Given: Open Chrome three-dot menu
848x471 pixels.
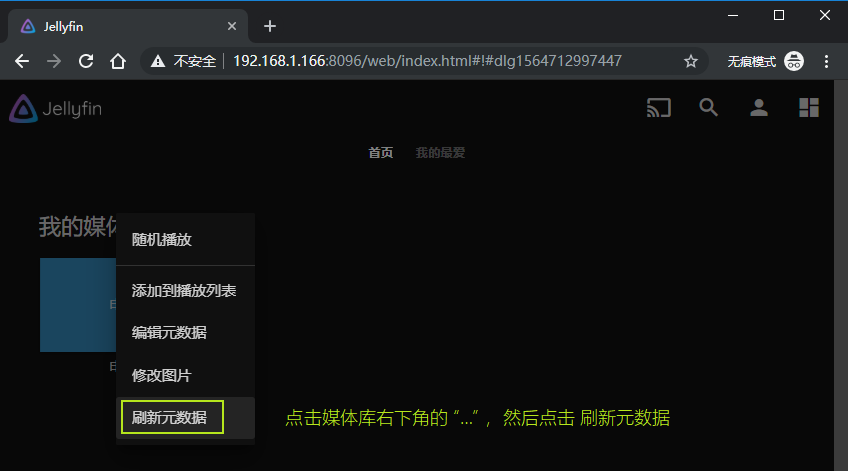Looking at the screenshot, I should [x=826, y=61].
